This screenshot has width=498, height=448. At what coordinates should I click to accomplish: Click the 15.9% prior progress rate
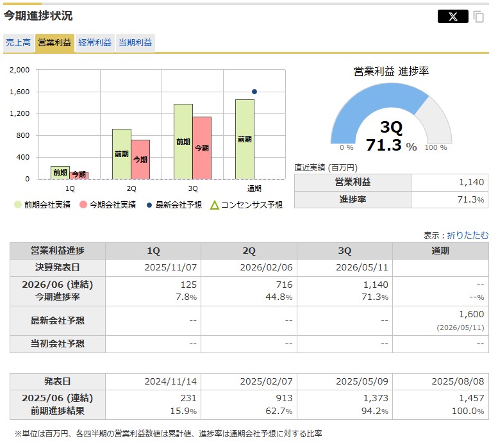183,411
